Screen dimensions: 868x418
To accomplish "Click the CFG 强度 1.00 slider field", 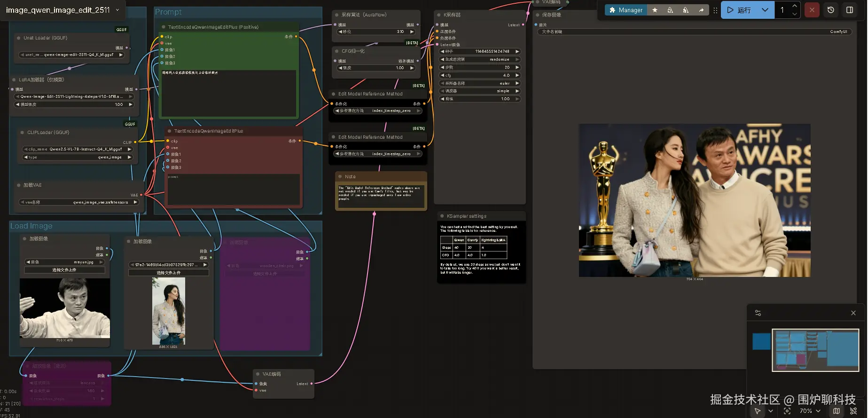I will click(376, 68).
